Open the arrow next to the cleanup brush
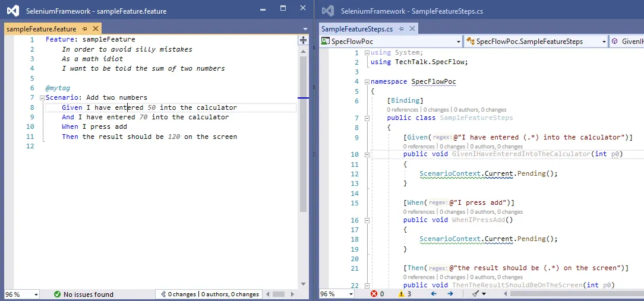 pos(484,294)
